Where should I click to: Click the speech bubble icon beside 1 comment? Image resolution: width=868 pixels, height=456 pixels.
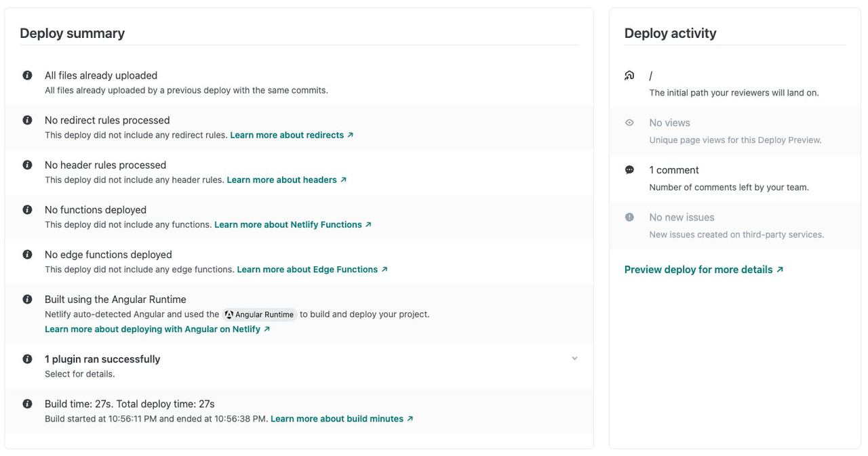coord(629,170)
